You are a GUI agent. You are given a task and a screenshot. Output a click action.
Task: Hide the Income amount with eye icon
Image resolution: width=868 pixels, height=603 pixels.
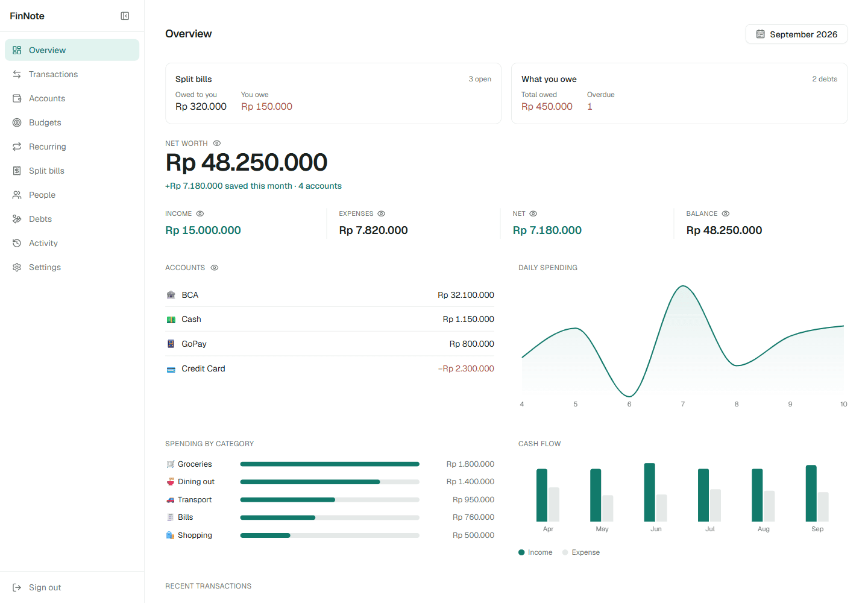200,213
